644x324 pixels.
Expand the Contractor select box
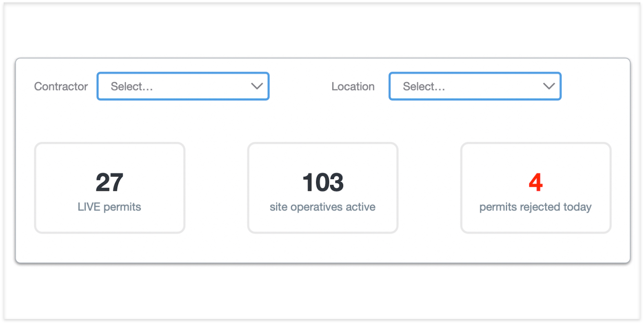coord(183,86)
